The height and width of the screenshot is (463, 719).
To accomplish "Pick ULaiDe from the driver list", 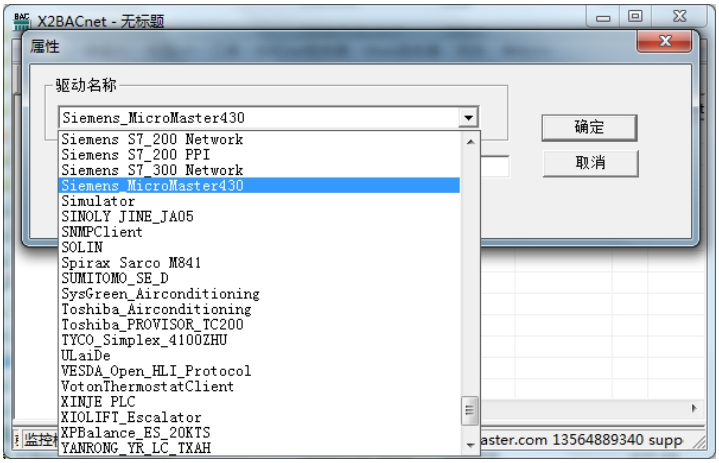I will pyautogui.click(x=259, y=355).
